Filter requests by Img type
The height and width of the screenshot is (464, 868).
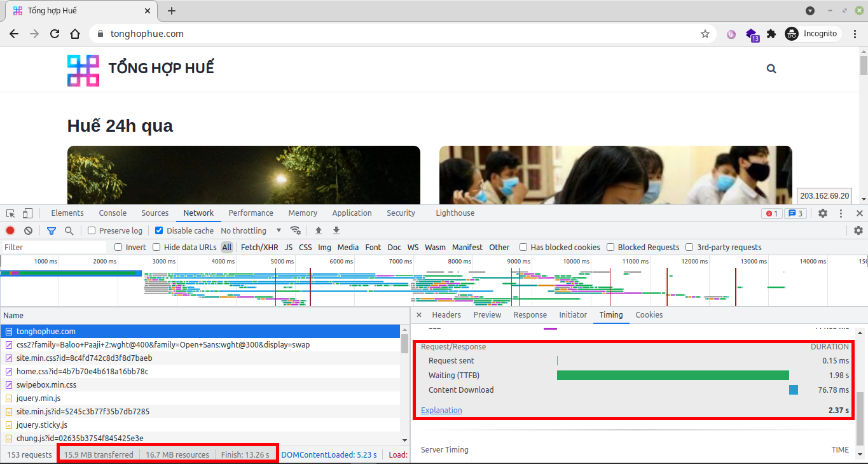click(324, 247)
